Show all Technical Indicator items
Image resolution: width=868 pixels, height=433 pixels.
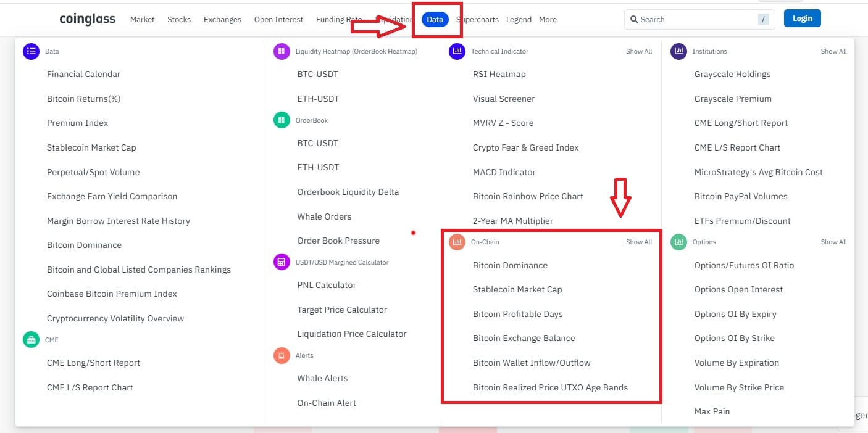click(x=639, y=51)
